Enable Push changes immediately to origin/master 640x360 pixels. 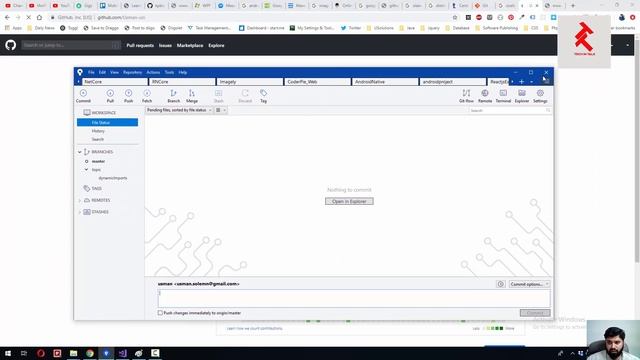[160, 313]
